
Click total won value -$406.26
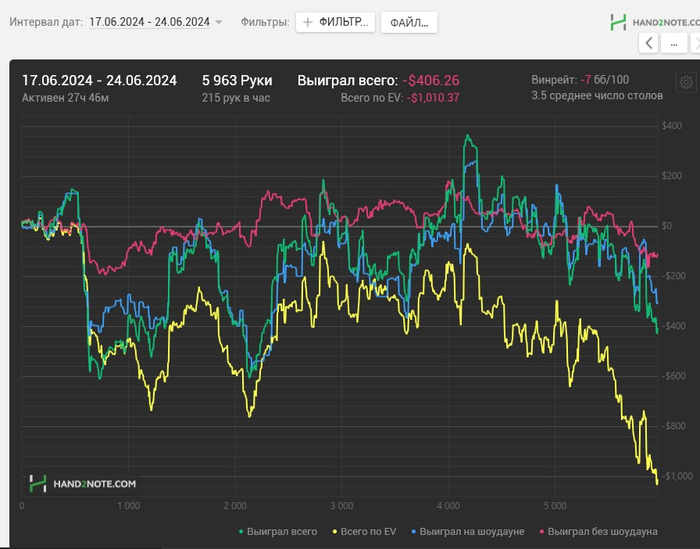[x=431, y=80]
